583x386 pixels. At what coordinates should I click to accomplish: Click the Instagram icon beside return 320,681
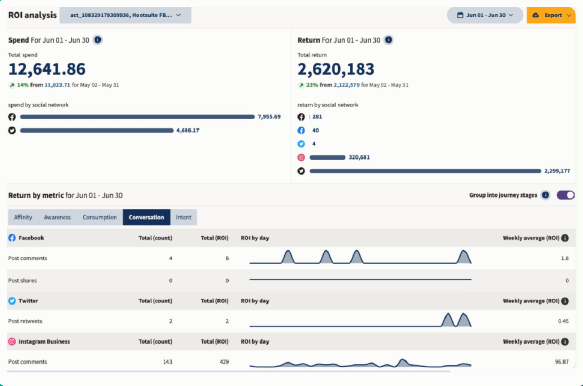tap(301, 157)
